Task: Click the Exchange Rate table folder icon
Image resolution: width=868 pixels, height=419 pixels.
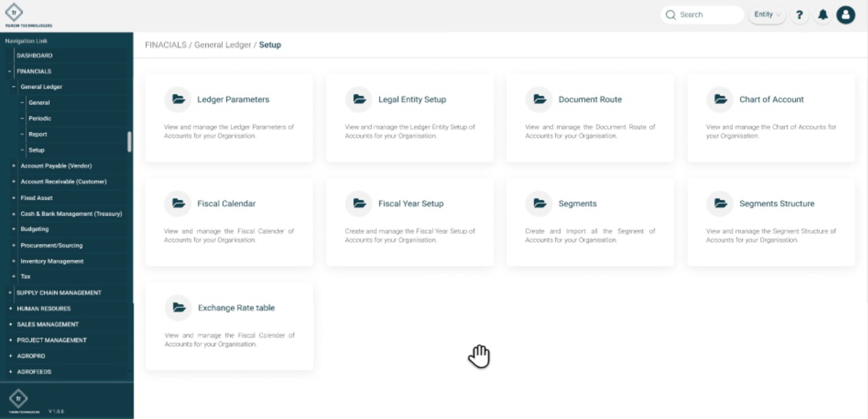Action: [x=179, y=307]
